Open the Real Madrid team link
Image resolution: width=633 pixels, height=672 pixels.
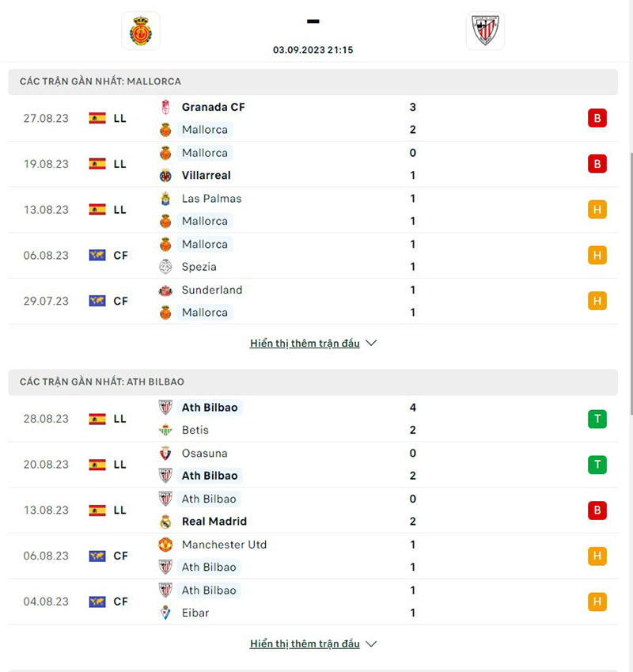(x=214, y=522)
